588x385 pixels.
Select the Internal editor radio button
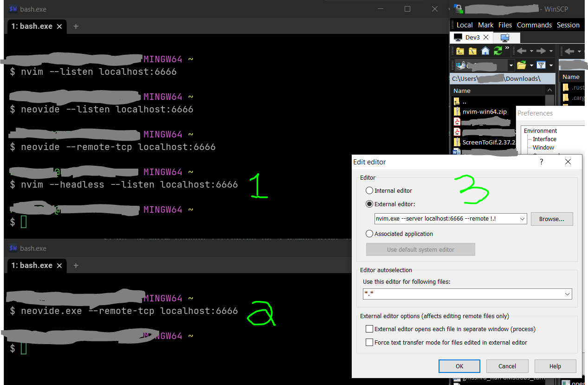pyautogui.click(x=369, y=190)
